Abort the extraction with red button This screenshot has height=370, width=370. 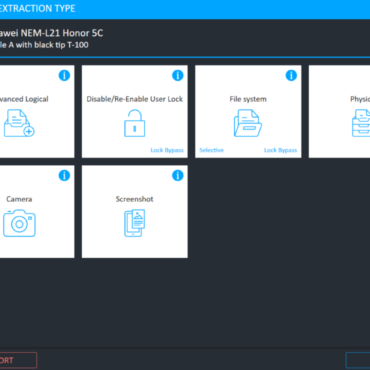coord(18,360)
